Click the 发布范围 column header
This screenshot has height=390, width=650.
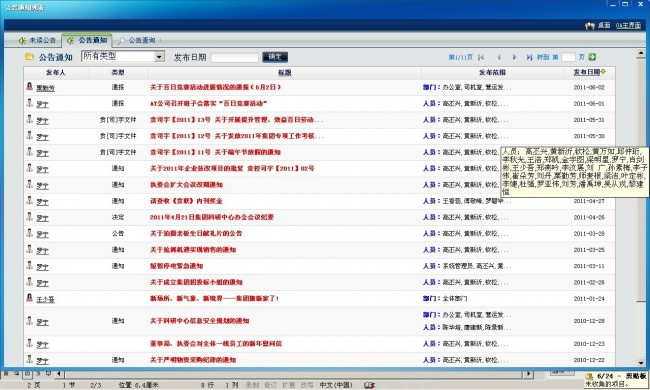(492, 73)
